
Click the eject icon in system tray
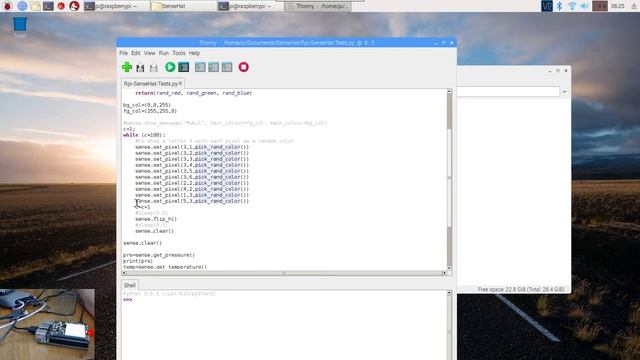[x=634, y=6]
